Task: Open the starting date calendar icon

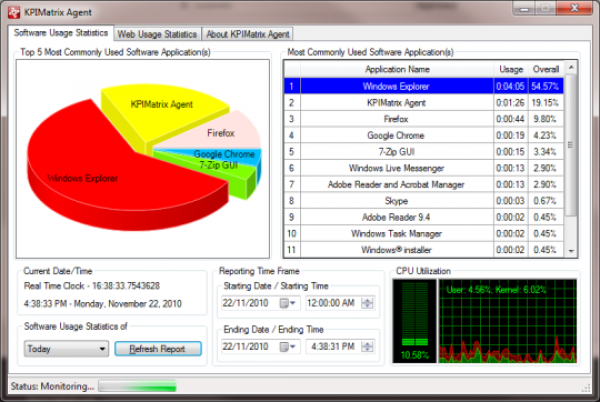Action: tap(287, 303)
